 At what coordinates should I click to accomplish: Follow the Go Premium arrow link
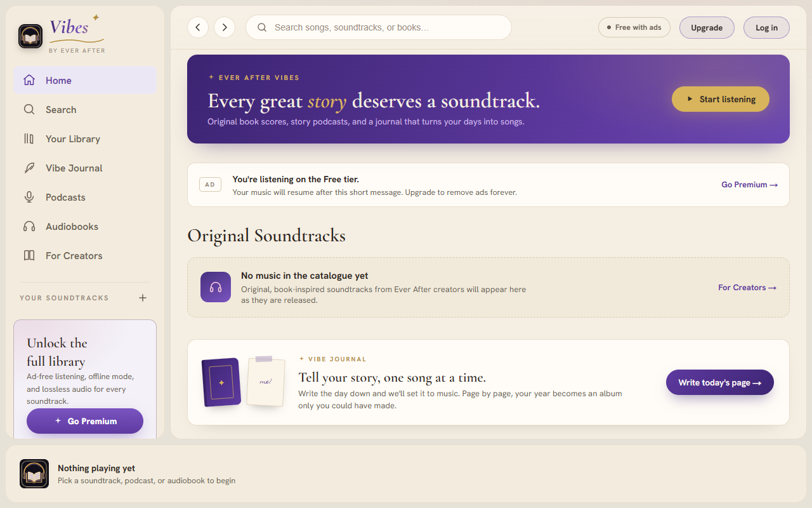click(749, 185)
